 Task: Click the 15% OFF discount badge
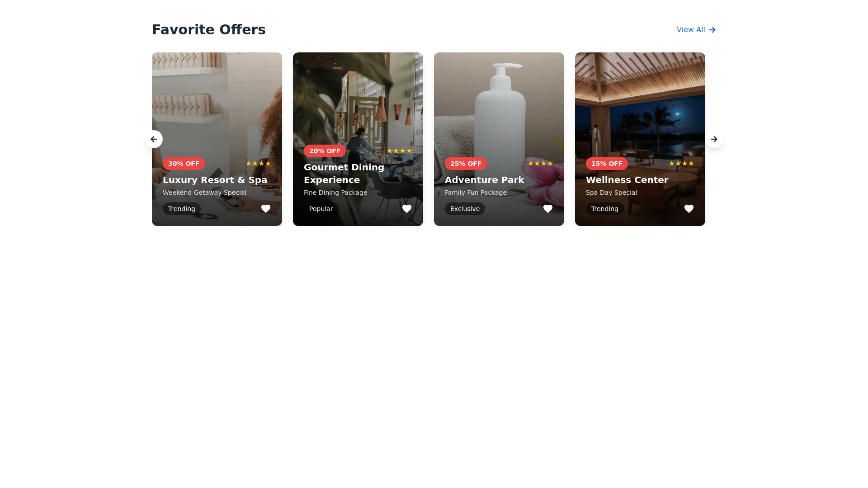[607, 164]
